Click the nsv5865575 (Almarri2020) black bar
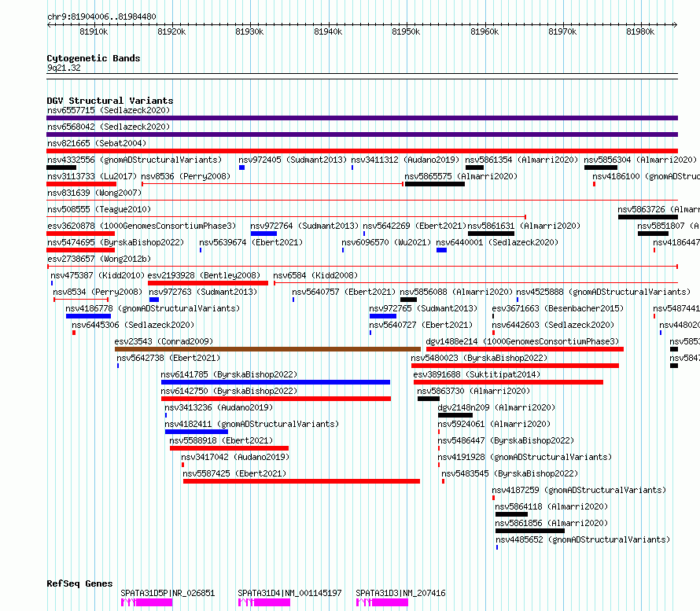 coord(435,184)
